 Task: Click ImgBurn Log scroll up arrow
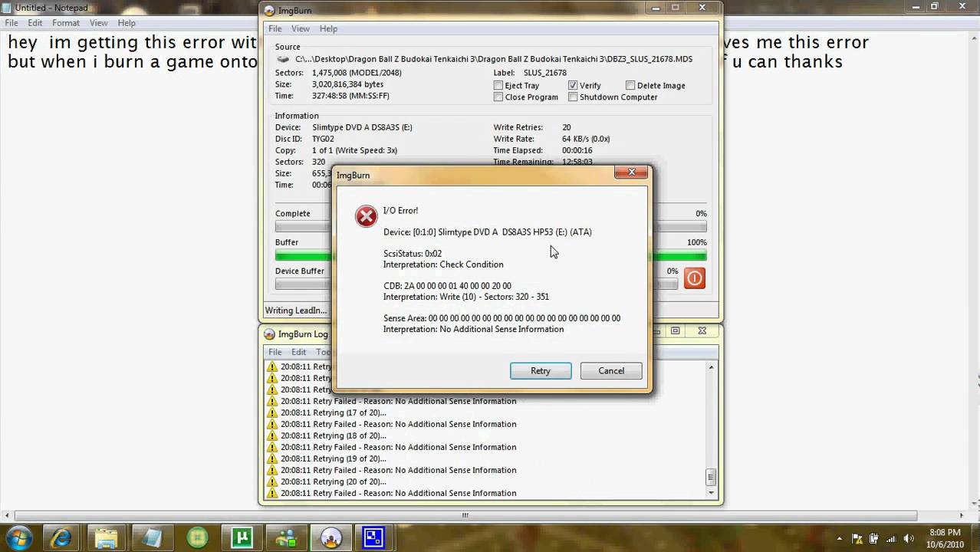pos(711,367)
